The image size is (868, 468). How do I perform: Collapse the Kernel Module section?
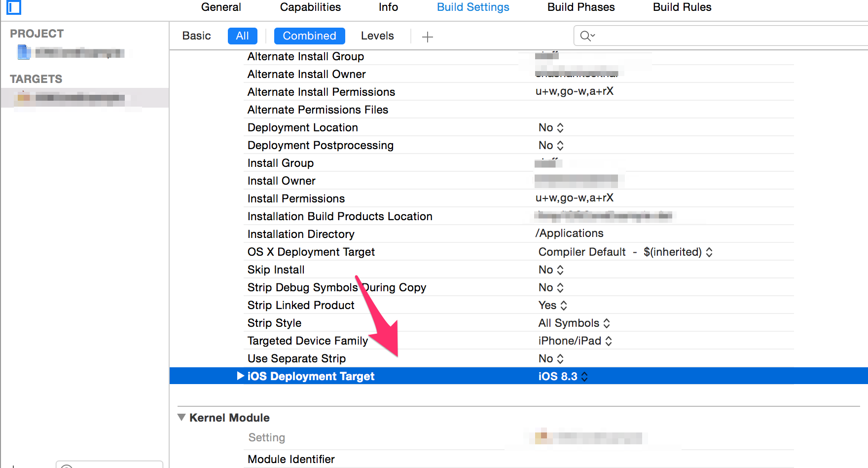[181, 418]
